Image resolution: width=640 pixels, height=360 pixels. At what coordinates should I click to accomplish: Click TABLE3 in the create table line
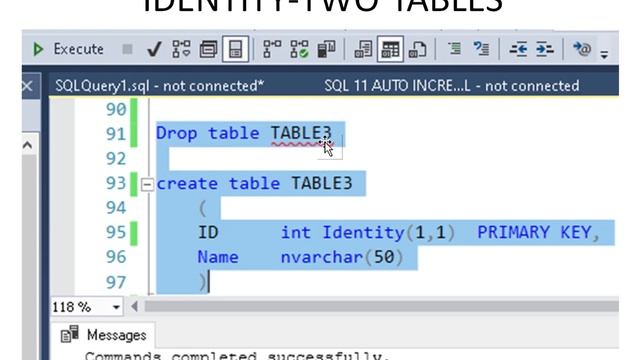[321, 183]
